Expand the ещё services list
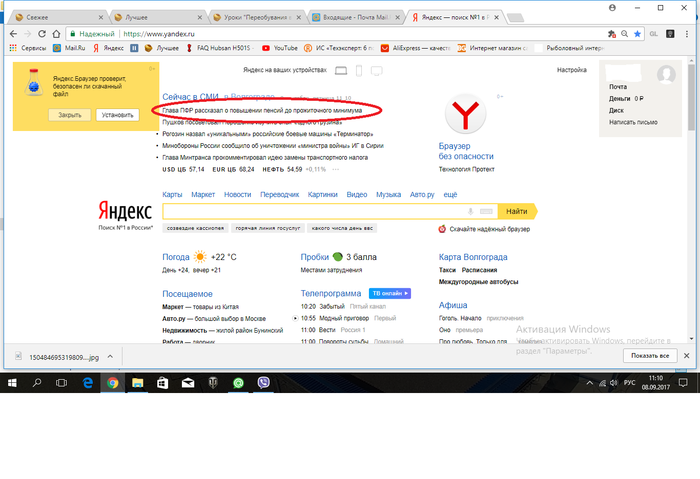The width and height of the screenshot is (700, 479). point(450,195)
